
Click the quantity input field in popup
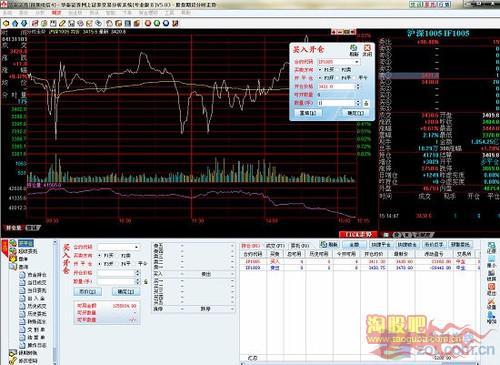click(x=336, y=103)
